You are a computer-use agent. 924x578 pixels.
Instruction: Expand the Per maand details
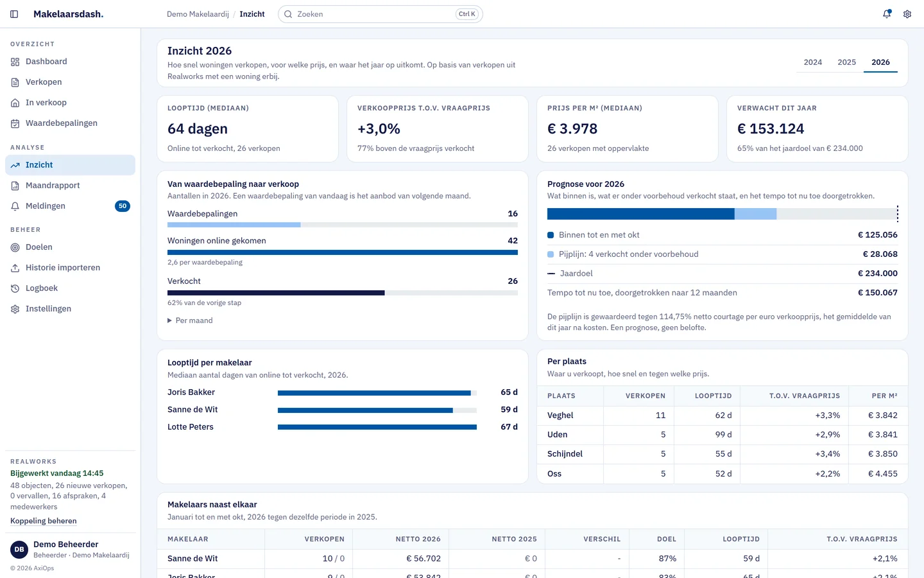coord(190,320)
